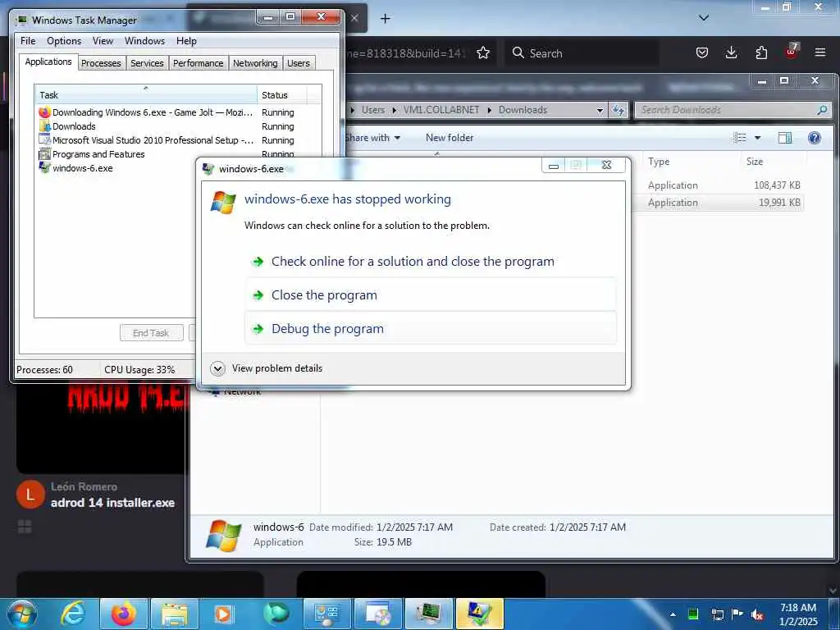
Task: Open the Help menu in Task Manager
Action: point(186,41)
